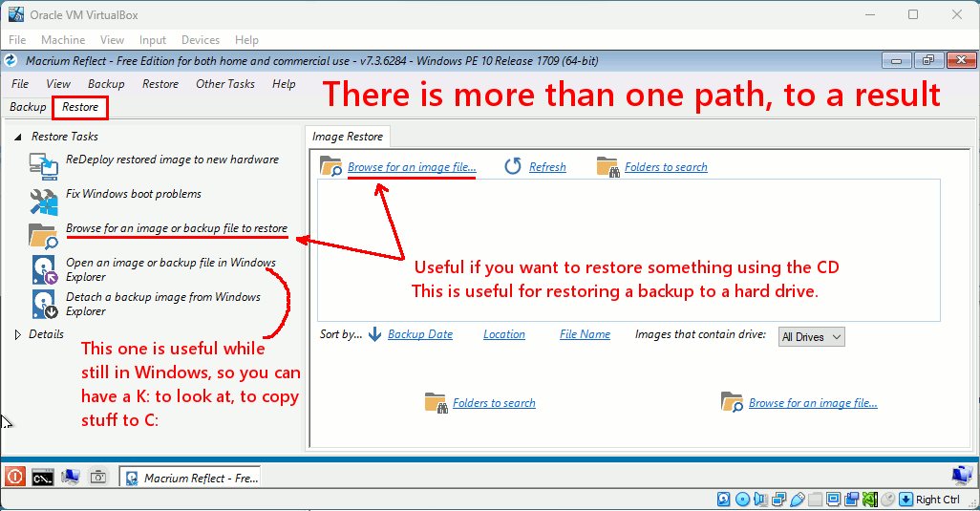Sort by File Name link

(585, 334)
